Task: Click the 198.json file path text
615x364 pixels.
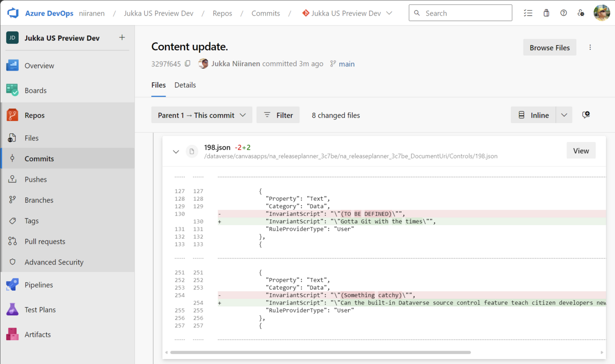Action: pyautogui.click(x=351, y=156)
